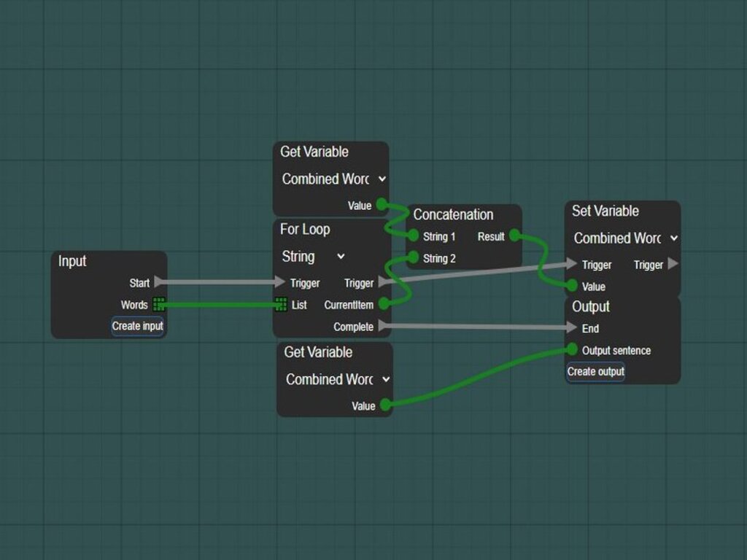Select the Set Variable node title

[x=605, y=211]
